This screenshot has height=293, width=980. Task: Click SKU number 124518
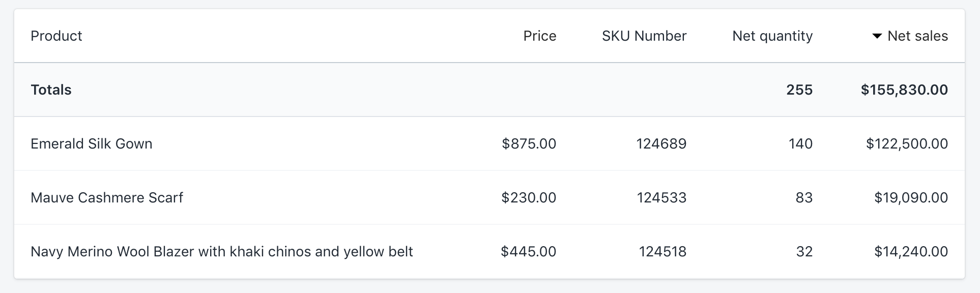662,252
